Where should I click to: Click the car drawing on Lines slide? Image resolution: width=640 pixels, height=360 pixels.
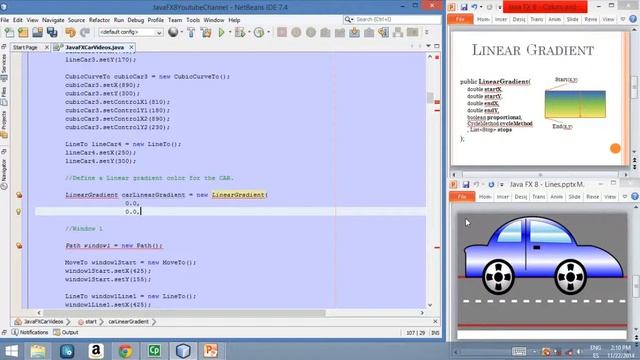(544, 256)
